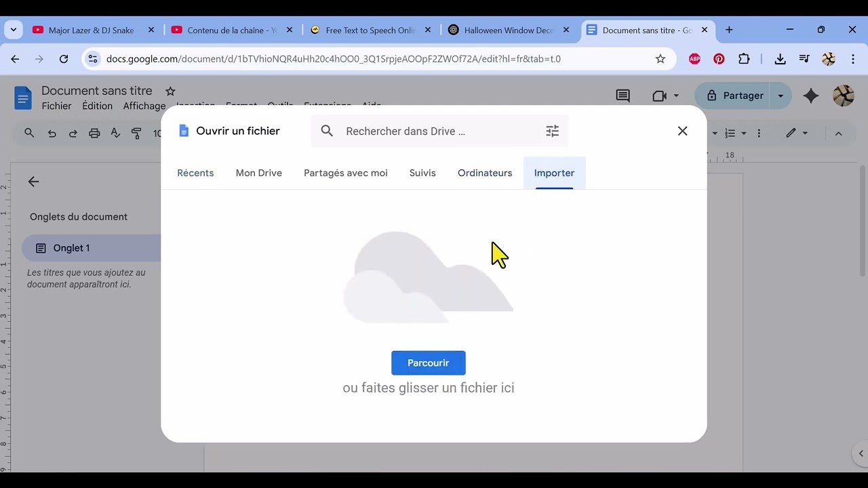
Task: Open the Partagés avec moi tab
Action: coord(346,173)
